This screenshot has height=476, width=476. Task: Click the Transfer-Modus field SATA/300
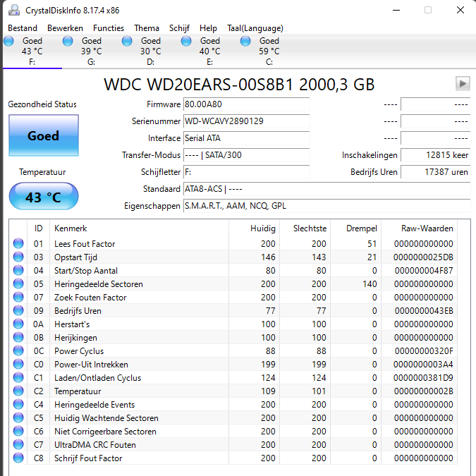pyautogui.click(x=247, y=155)
